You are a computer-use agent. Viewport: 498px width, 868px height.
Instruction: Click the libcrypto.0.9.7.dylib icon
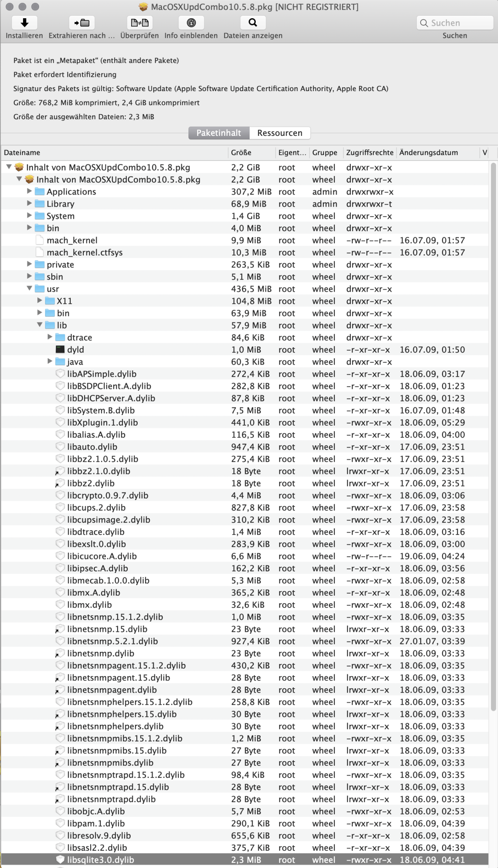(x=60, y=495)
